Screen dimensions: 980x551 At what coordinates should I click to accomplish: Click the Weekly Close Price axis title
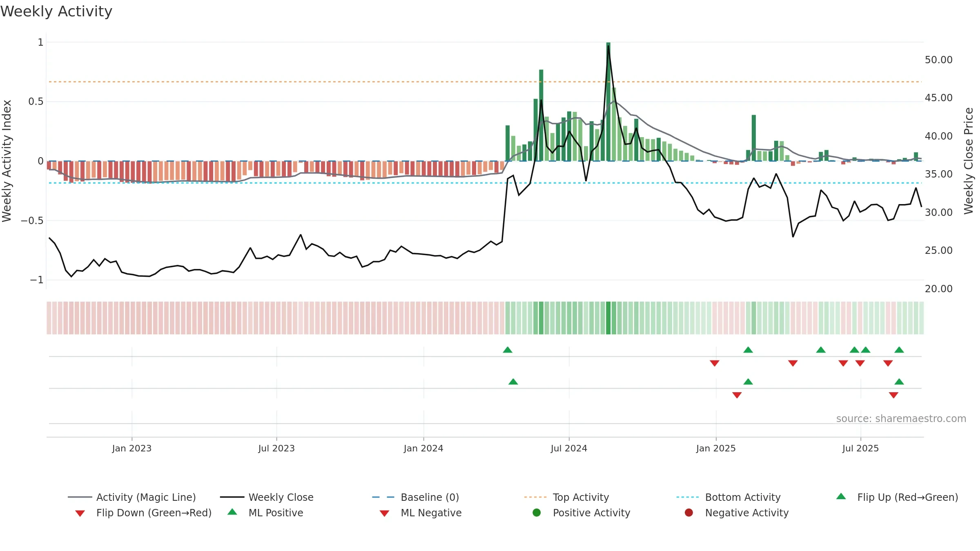pyautogui.click(x=969, y=161)
